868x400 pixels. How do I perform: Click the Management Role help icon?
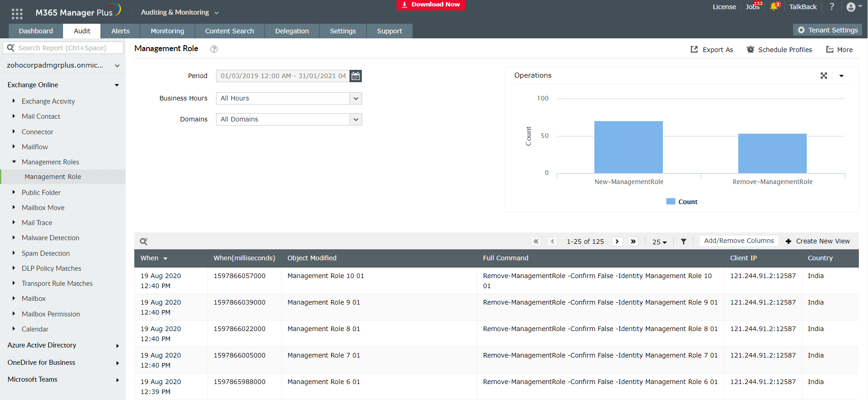214,49
